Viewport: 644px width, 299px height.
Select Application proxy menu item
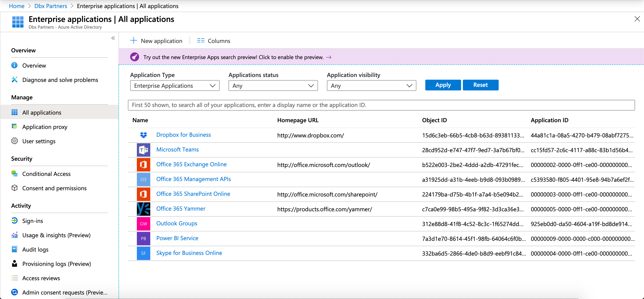(x=45, y=127)
